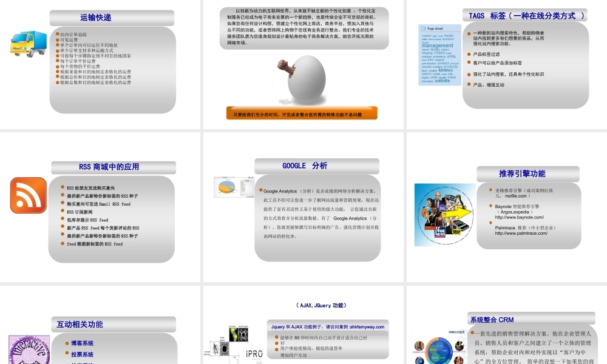Select the 推荐引擎功能 slide title
Image resolution: width=607 pixels, height=364 pixels.
tap(522, 174)
